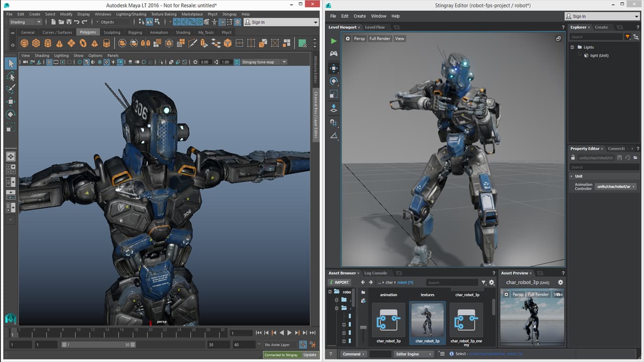
Task: Open viewport settings gear next to Persp
Action: 348,39
